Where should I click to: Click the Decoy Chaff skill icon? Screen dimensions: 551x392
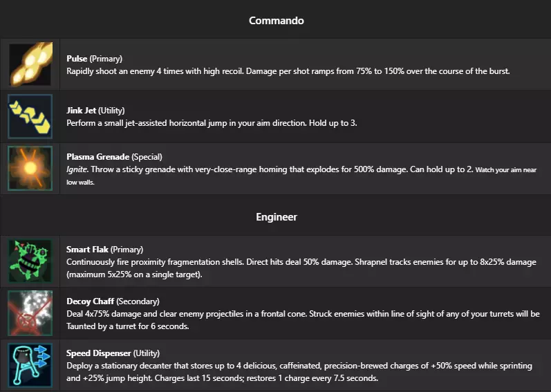(30, 312)
